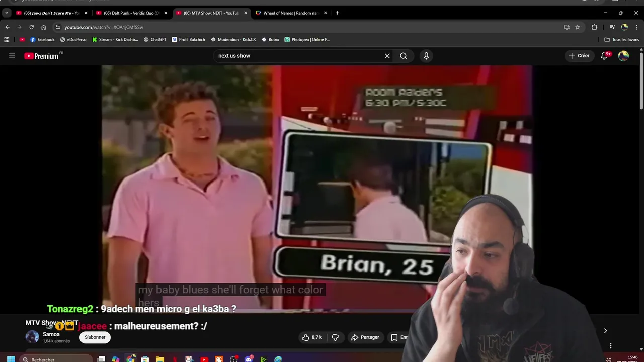Install app icon in address bar

coord(567,27)
